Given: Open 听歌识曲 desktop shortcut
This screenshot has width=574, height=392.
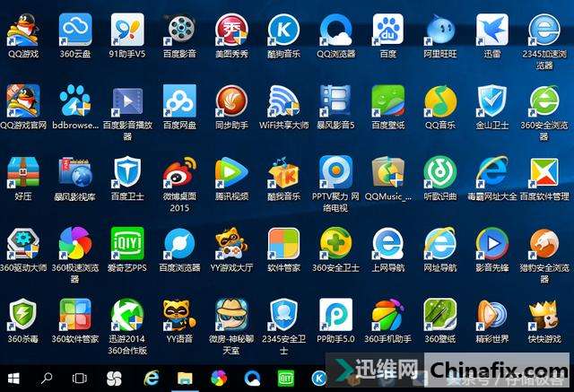Looking at the screenshot, I should pyautogui.click(x=440, y=172).
